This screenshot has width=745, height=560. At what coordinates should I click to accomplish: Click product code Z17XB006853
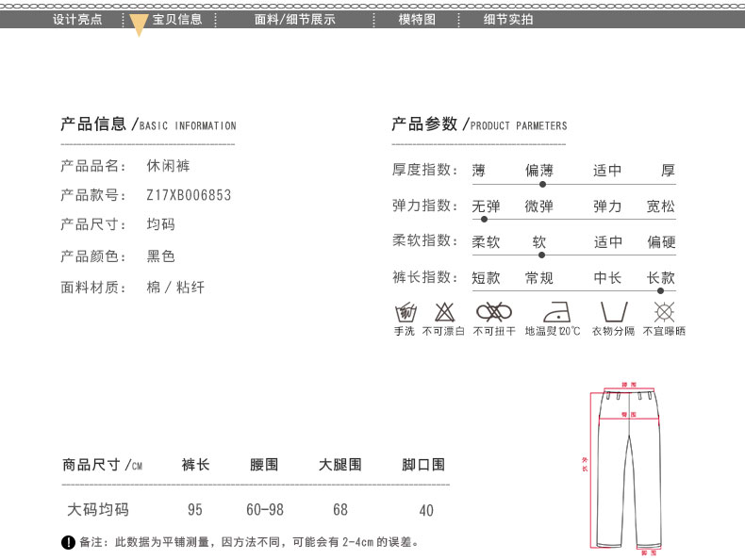click(x=189, y=196)
